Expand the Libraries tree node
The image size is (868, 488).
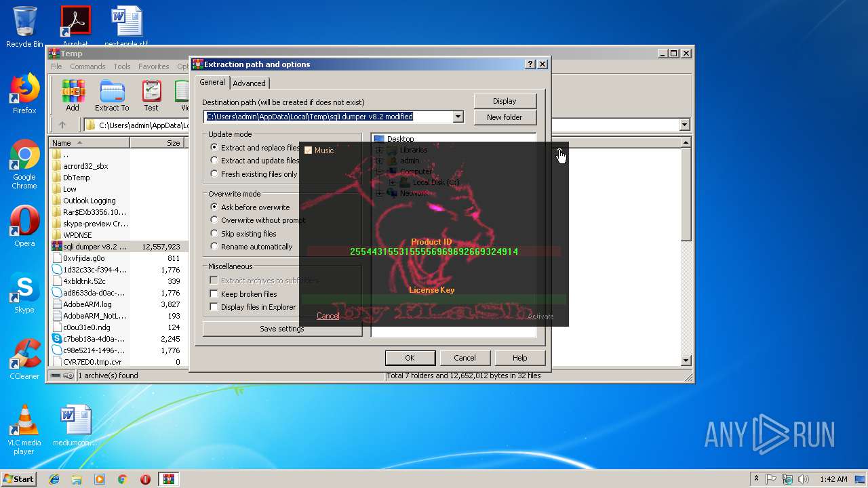pos(379,150)
